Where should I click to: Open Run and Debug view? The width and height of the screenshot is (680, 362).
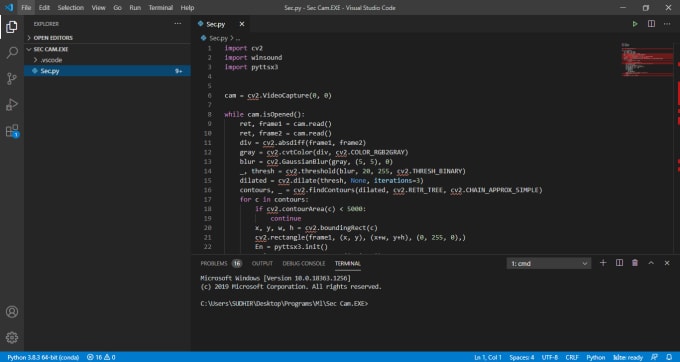tap(12, 104)
